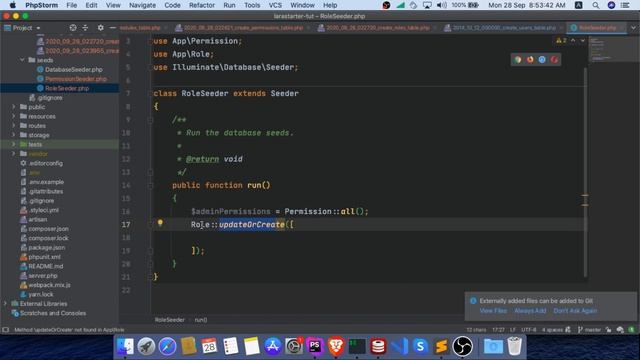The width and height of the screenshot is (640, 360).
Task: Click the locate-in-project target icon
Action: click(x=73, y=28)
